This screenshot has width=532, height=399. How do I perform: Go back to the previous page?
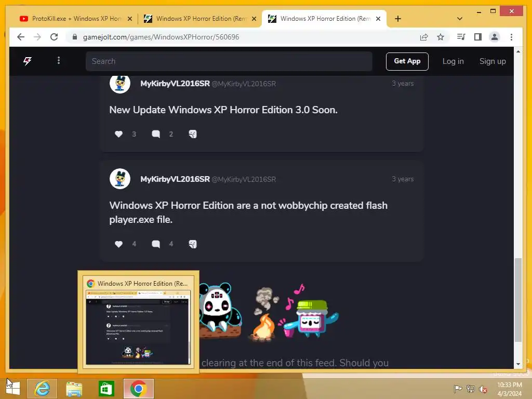pos(21,37)
